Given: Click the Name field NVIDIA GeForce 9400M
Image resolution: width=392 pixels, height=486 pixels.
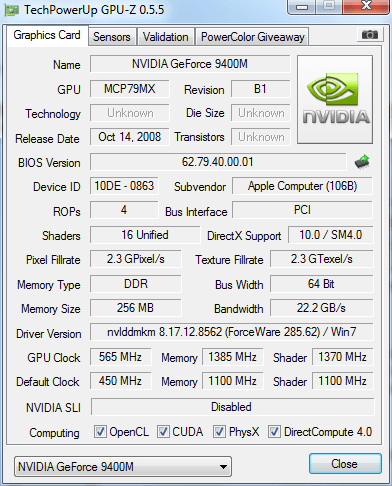Looking at the screenshot, I should [x=190, y=64].
